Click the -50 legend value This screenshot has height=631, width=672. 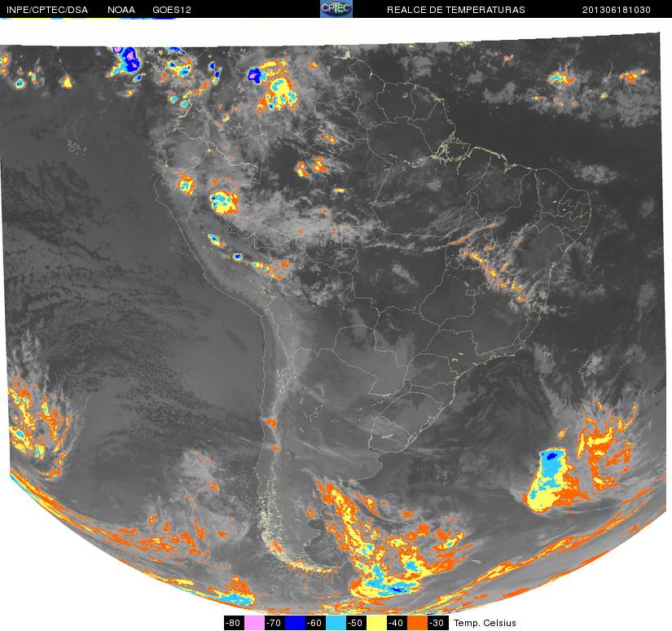click(356, 623)
